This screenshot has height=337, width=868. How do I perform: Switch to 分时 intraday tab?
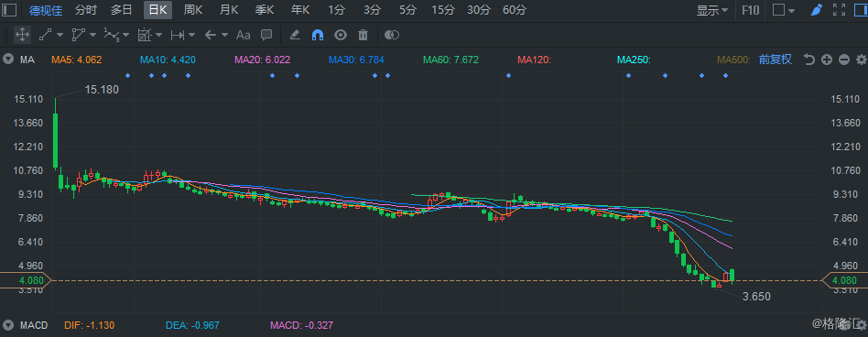(86, 10)
